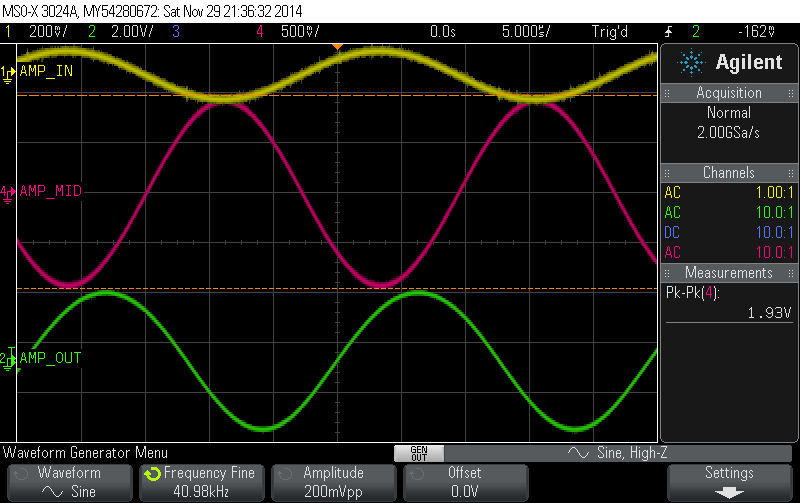Toggle channel 4 at 500mV/ scale

click(290, 32)
